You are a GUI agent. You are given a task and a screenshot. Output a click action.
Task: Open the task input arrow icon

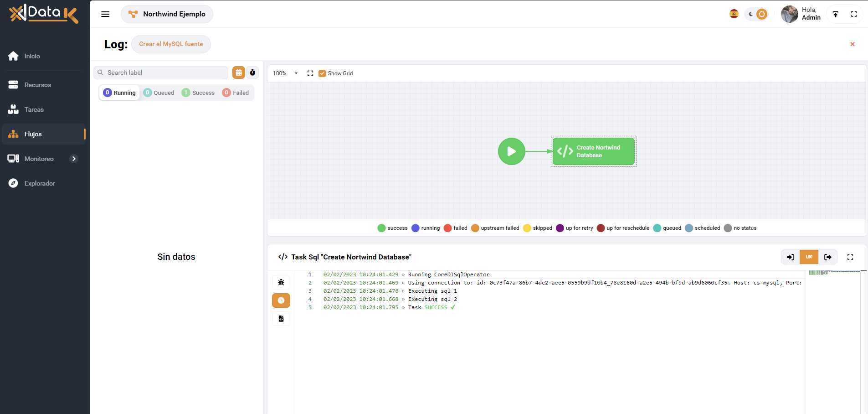tap(790, 257)
